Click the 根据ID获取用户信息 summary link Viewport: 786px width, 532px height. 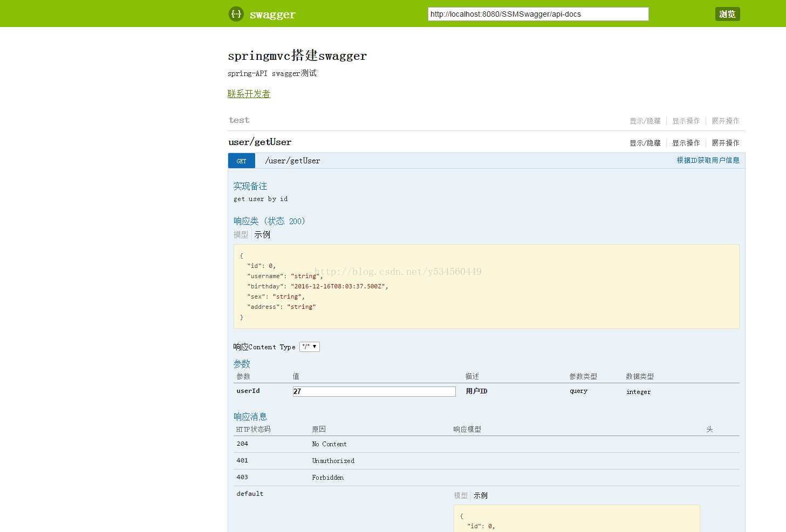point(708,160)
